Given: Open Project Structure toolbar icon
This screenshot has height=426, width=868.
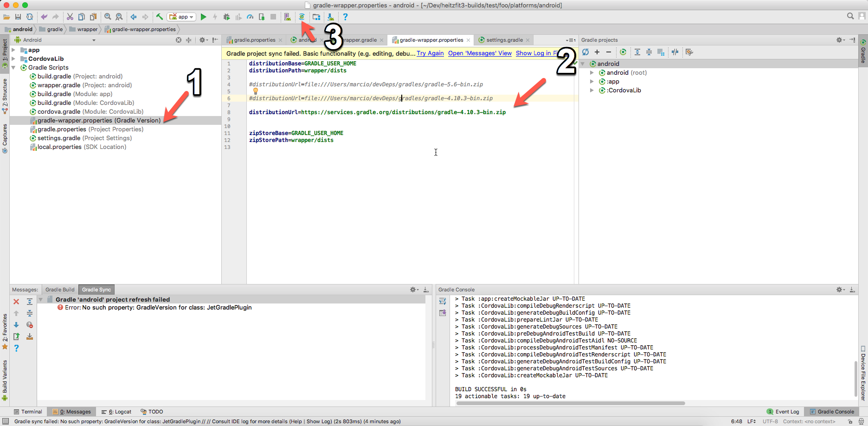Looking at the screenshot, I should tap(316, 17).
